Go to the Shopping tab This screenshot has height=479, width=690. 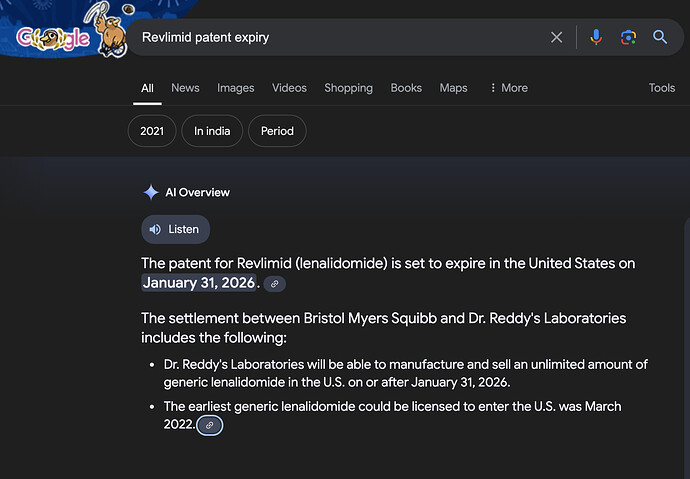pos(348,88)
